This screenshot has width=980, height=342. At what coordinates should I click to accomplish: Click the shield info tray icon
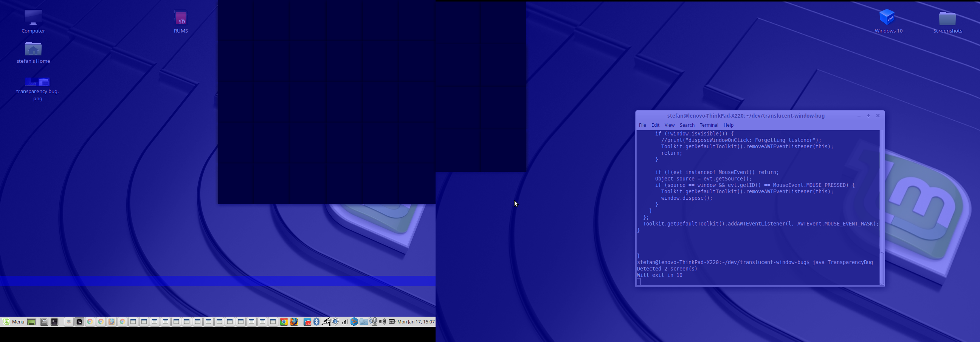point(335,322)
